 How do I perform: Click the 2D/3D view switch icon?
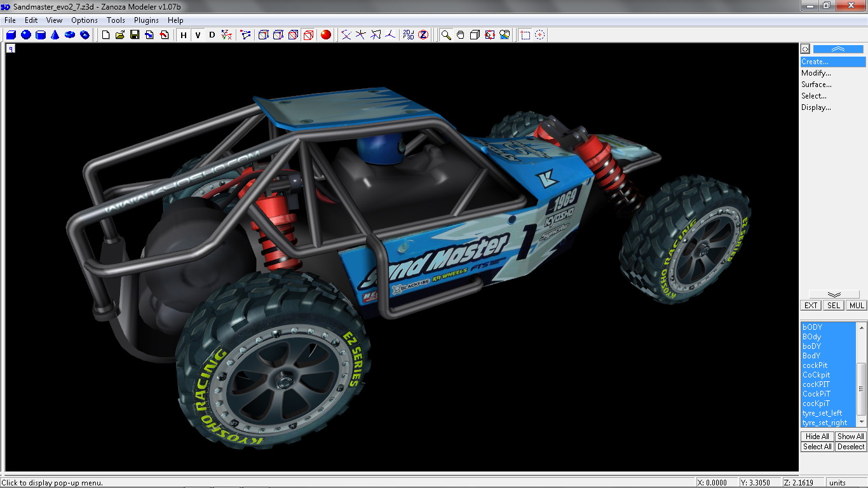pyautogui.click(x=409, y=35)
